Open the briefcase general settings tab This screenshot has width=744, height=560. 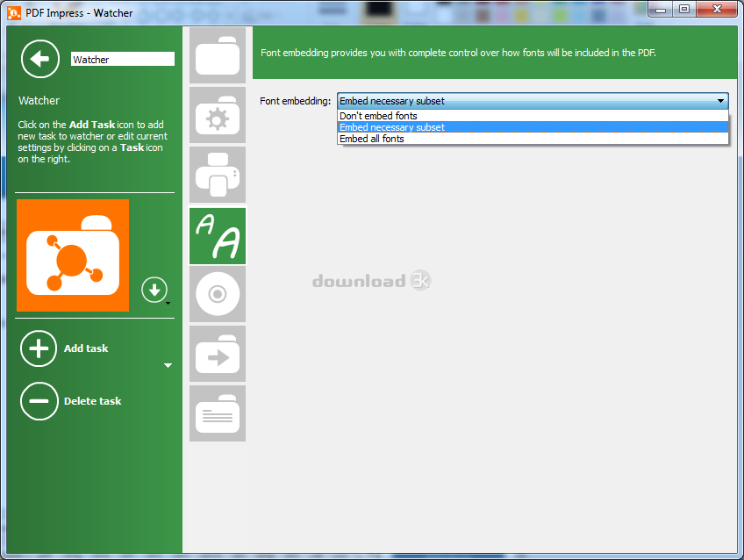218,54
